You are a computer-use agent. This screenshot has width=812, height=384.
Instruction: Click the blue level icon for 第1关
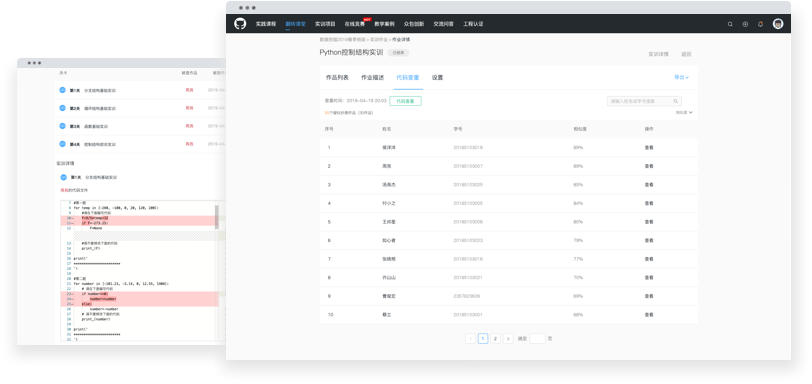pyautogui.click(x=62, y=90)
